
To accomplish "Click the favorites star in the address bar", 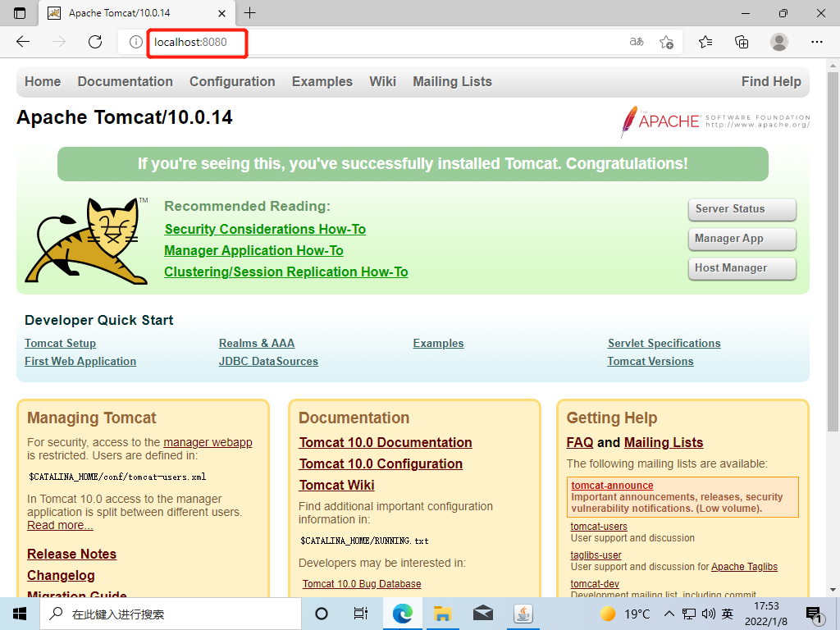I will coord(667,42).
